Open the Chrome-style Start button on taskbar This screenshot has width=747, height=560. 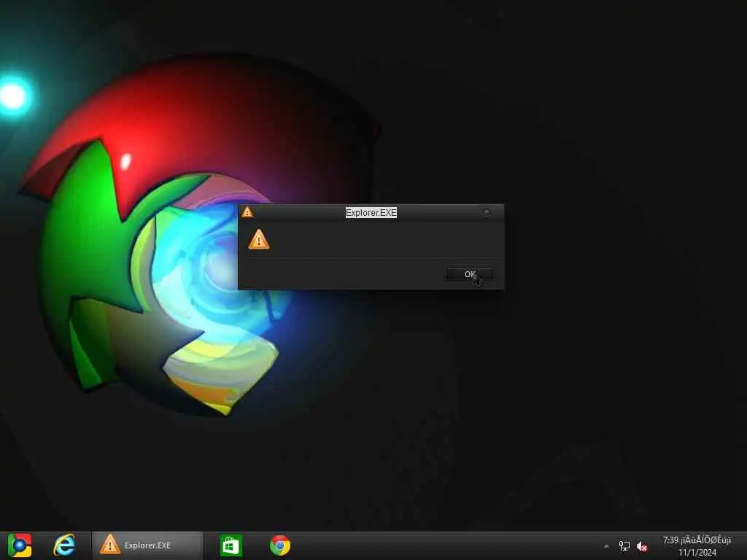tap(20, 545)
